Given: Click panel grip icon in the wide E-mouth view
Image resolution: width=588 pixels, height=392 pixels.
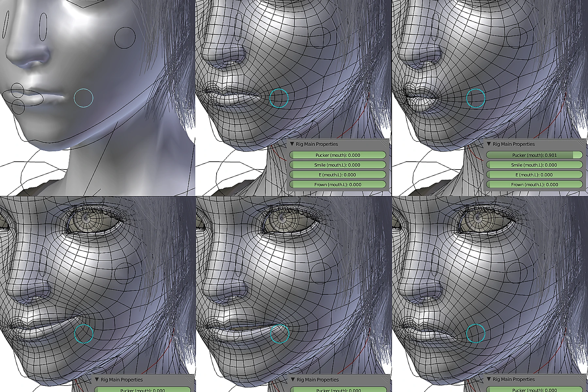Looking at the screenshot, I should (x=384, y=379).
